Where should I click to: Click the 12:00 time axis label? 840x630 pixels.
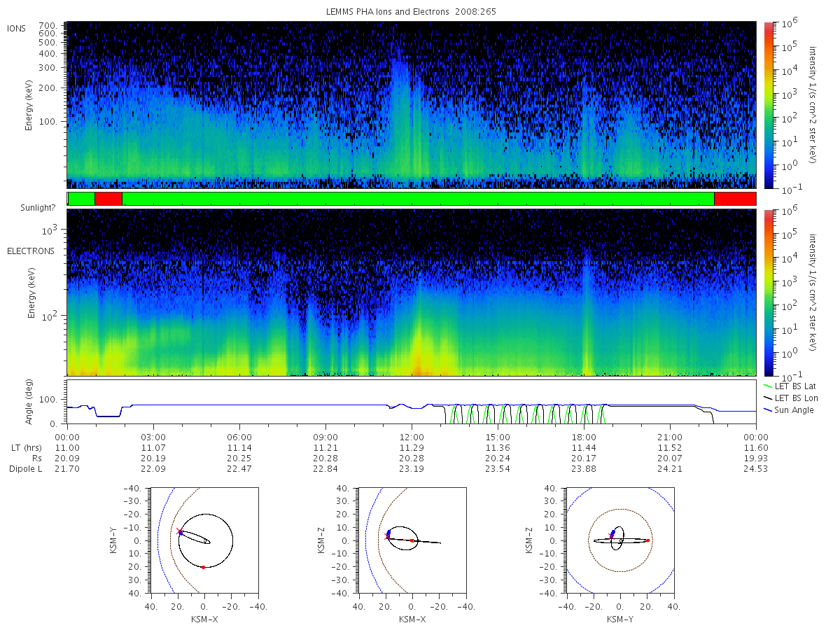point(412,435)
